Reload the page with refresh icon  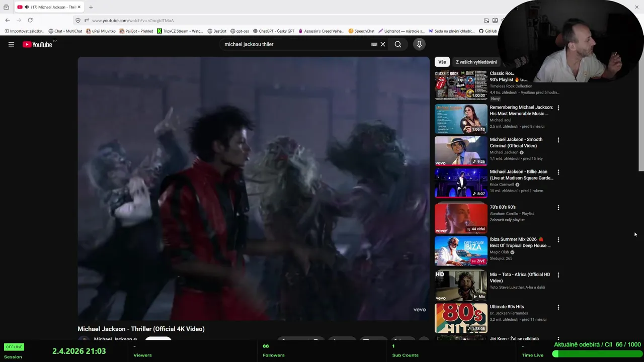(x=30, y=20)
